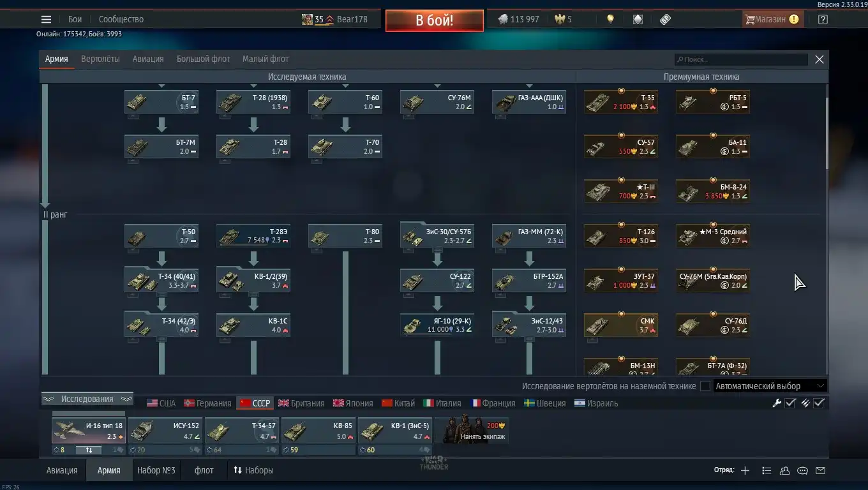
Task: Select the Израиль nation
Action: tap(596, 403)
